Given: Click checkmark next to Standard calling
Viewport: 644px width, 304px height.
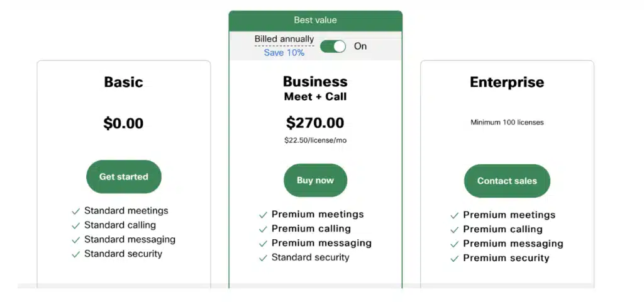Looking at the screenshot, I should [76, 225].
